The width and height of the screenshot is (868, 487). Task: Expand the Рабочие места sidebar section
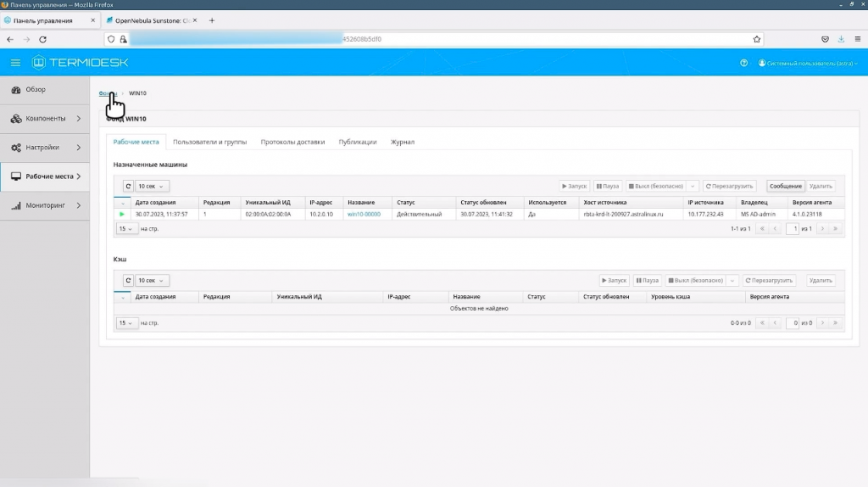(45, 176)
